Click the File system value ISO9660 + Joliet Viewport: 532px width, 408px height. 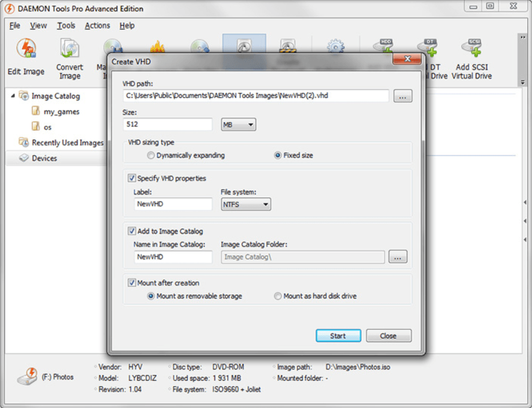pos(236,389)
